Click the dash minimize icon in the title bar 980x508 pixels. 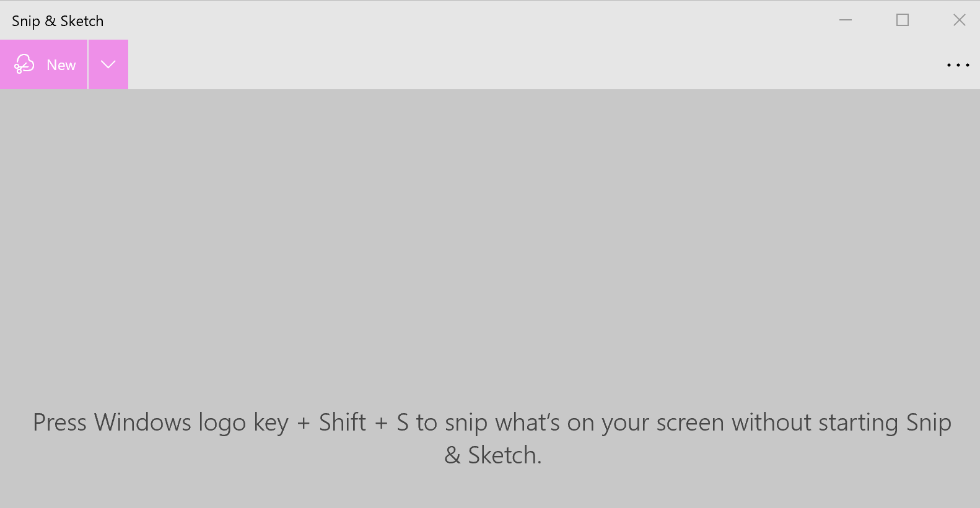click(846, 20)
